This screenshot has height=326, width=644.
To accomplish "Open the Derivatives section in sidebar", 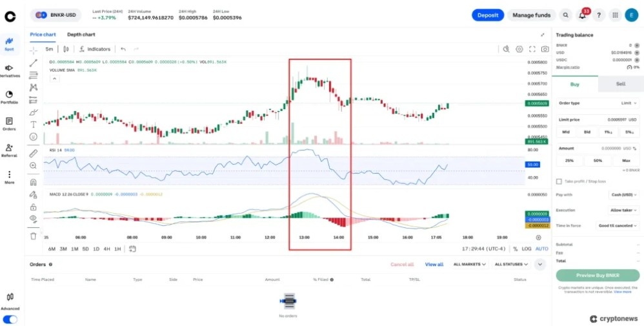I will coord(9,70).
